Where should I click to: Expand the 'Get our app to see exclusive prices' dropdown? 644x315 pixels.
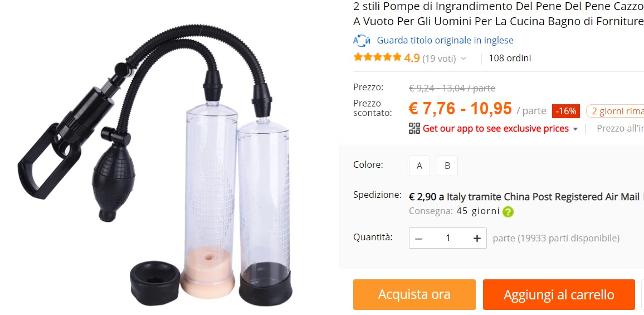(575, 129)
